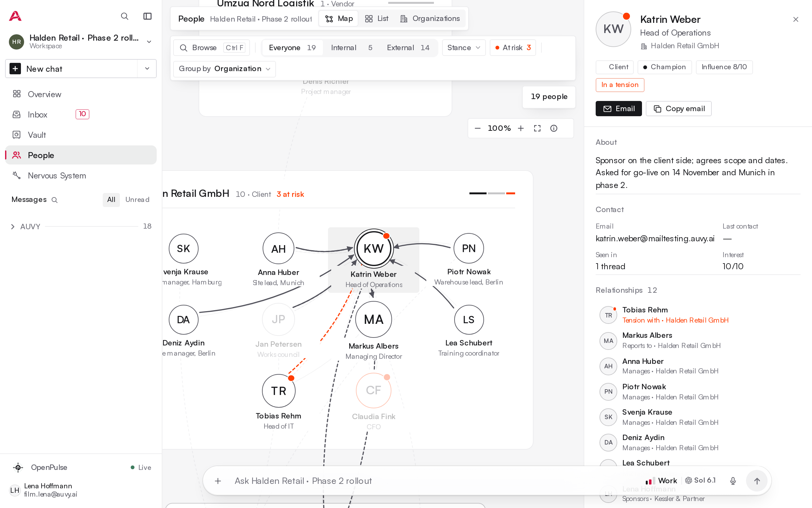
Task: Open Tobias Rehm relationship entry
Action: (697, 315)
